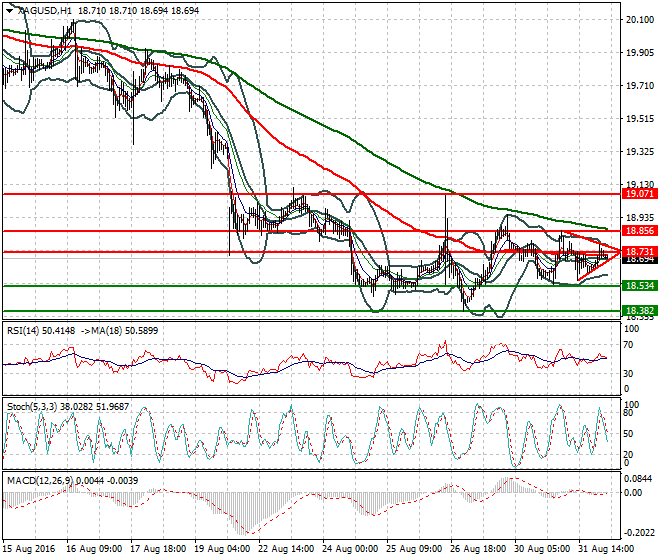Select the MACD(12,26,9) indicator label
Viewport: 660px width, 560px height.
40,481
